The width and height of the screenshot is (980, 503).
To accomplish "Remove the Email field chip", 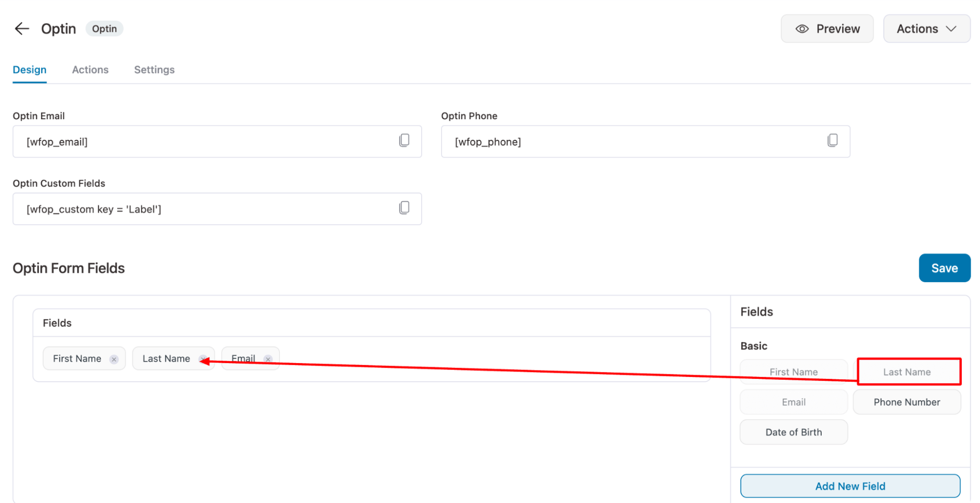I will [268, 359].
